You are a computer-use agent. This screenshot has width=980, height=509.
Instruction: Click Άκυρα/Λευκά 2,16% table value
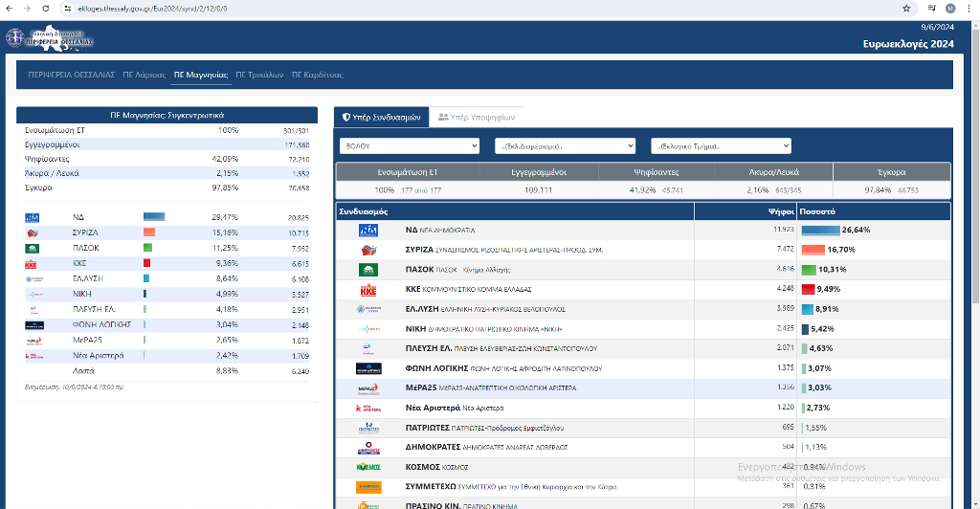click(x=757, y=189)
